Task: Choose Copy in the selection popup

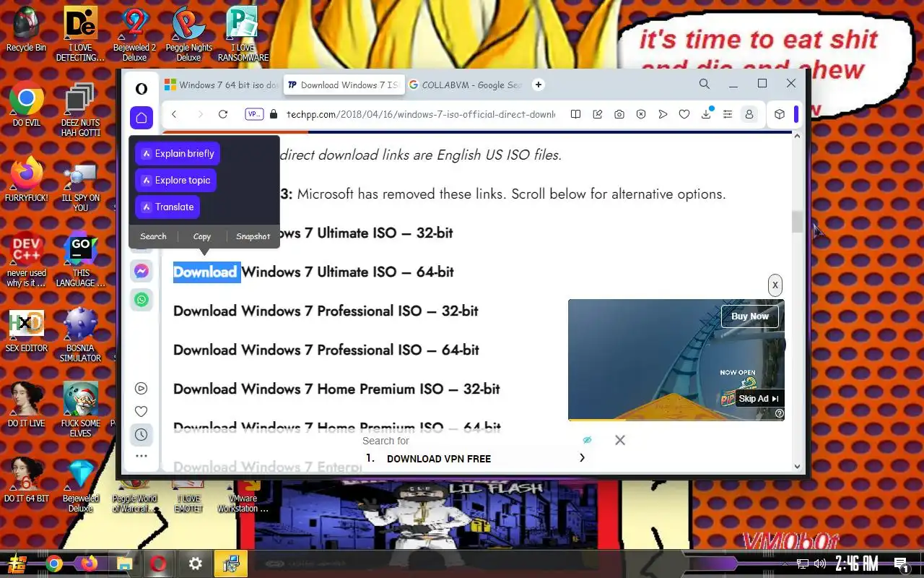Action: (x=202, y=236)
